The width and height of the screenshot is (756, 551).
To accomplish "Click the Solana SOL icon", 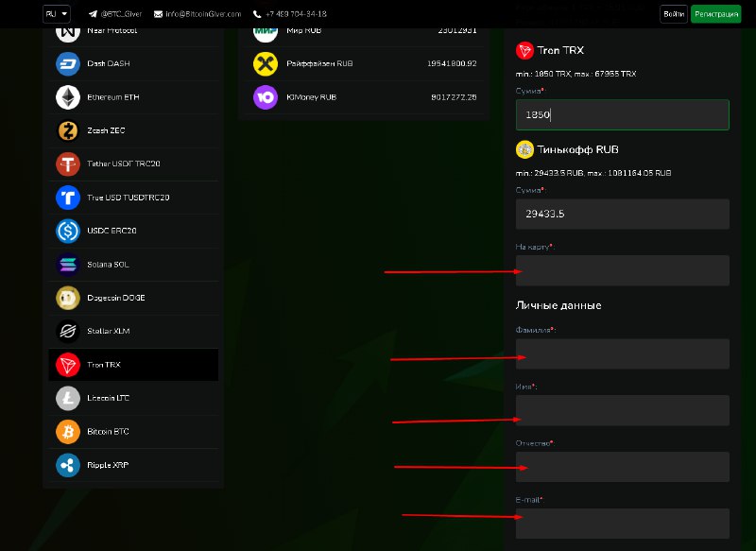I will pyautogui.click(x=68, y=265).
